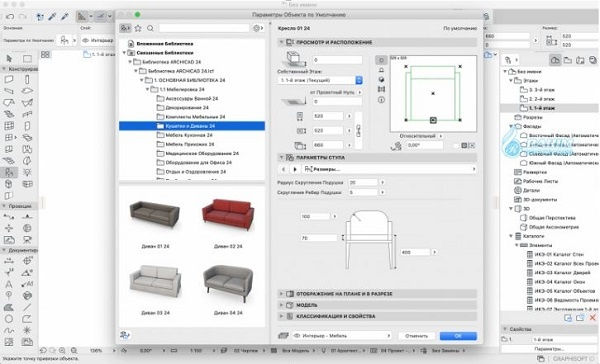Select Декорирование 24 folder
The width and height of the screenshot is (600, 364).
click(187, 108)
